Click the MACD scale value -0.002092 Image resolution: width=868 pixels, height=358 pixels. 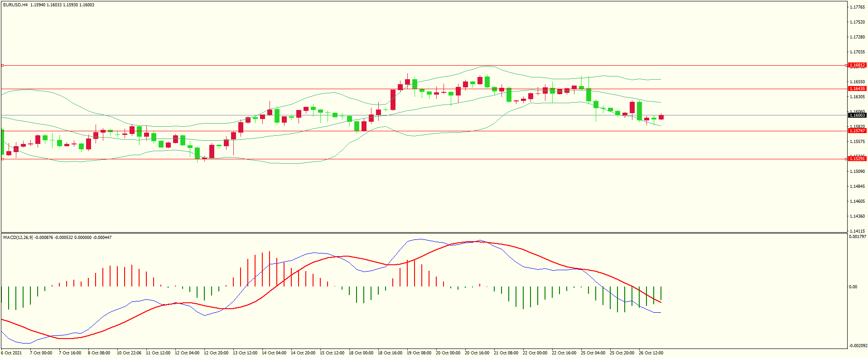858,346
